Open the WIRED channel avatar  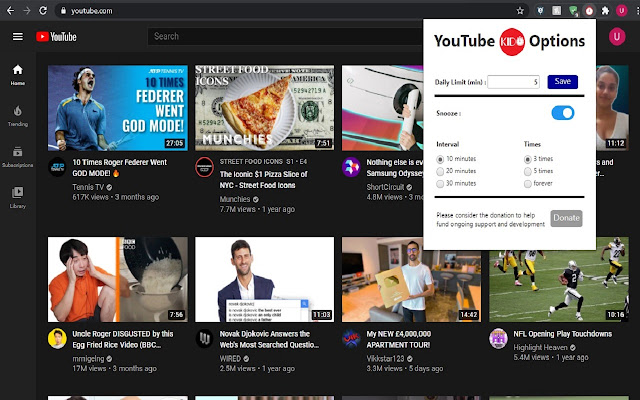pos(204,338)
